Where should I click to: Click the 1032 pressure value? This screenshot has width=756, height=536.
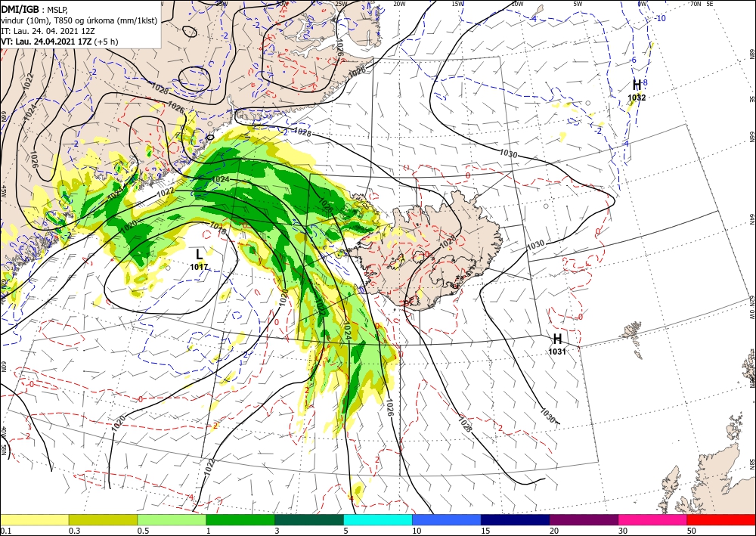pos(637,98)
